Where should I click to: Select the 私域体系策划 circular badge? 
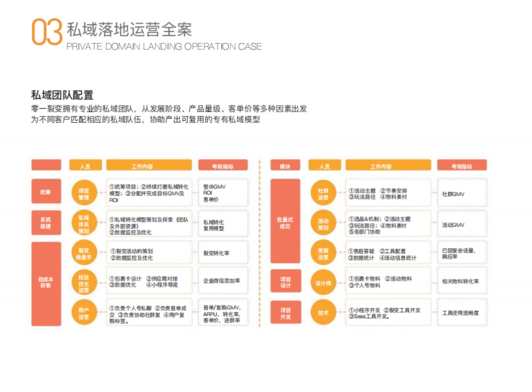(x=85, y=223)
